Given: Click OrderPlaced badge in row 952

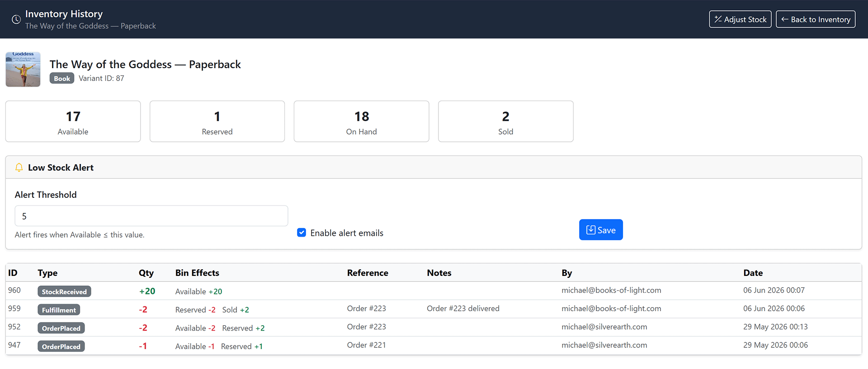Looking at the screenshot, I should click(61, 328).
